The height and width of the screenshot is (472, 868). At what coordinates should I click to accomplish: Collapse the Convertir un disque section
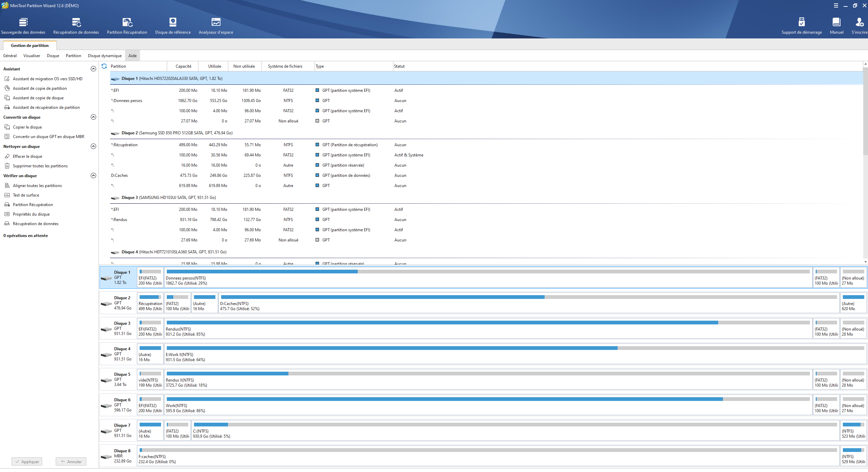(x=93, y=117)
